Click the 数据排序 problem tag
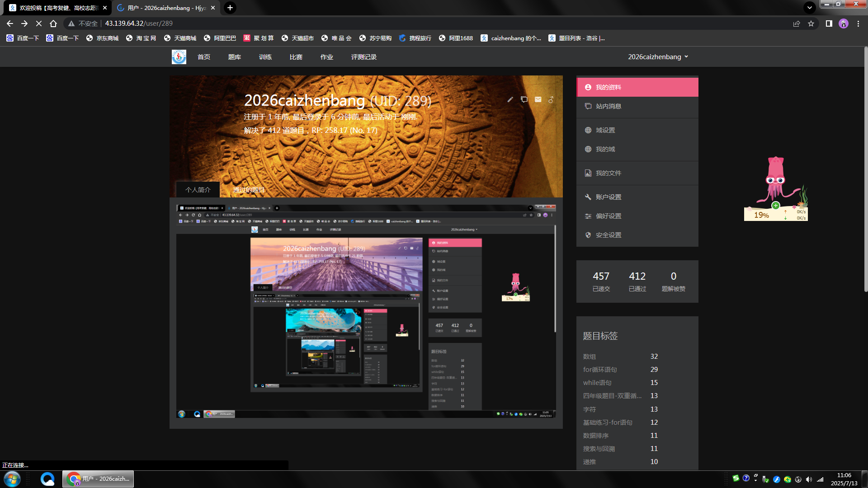Viewport: 868px width, 488px height. [x=596, y=436]
